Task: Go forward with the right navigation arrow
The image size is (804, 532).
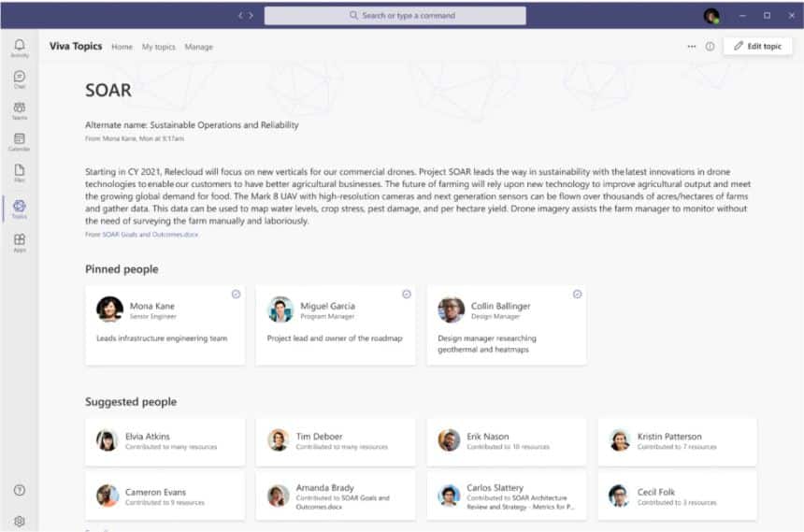Action: click(251, 15)
